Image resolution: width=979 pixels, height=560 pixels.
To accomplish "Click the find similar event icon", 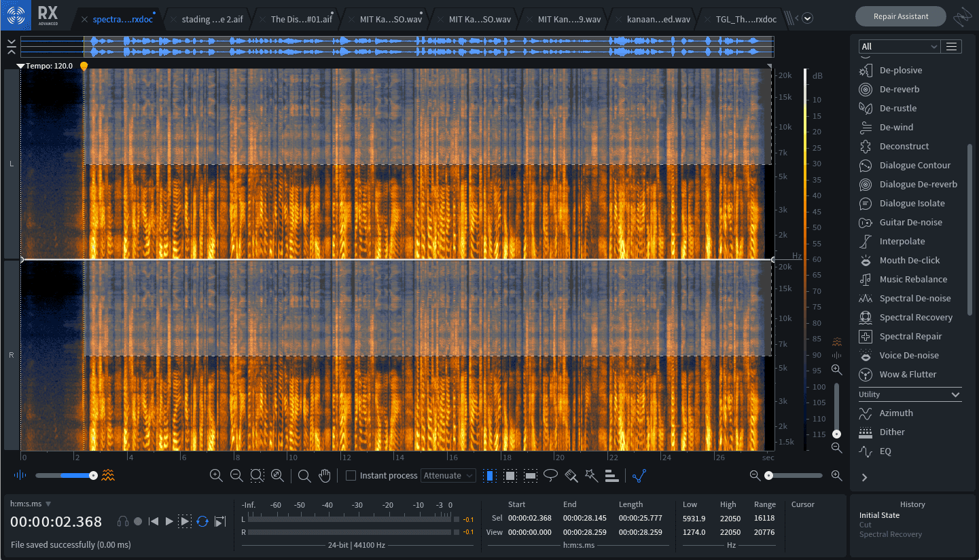I will click(x=611, y=476).
